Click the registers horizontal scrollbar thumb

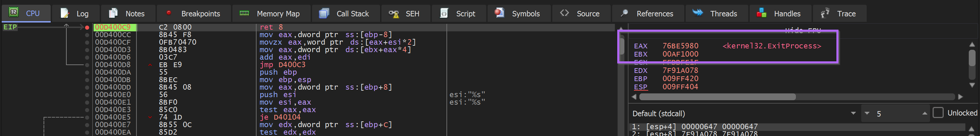(718, 97)
